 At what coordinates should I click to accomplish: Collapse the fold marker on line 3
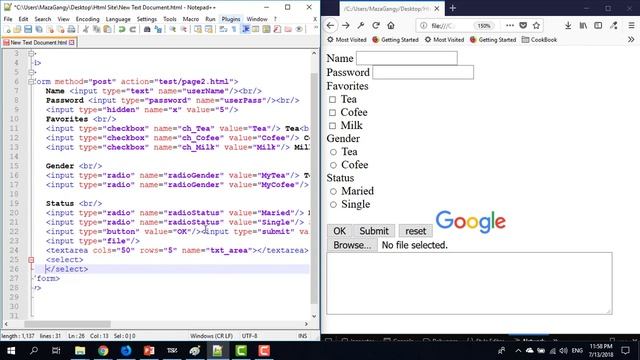click(31, 53)
